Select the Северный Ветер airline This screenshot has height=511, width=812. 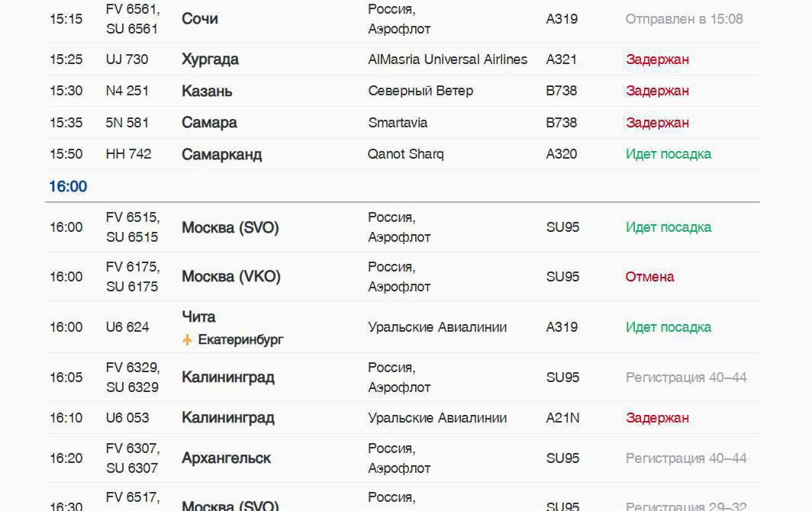click(x=420, y=91)
